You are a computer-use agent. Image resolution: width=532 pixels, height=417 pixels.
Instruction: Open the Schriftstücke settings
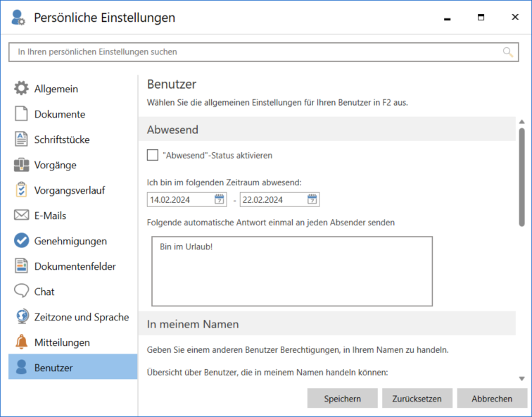pyautogui.click(x=73, y=139)
